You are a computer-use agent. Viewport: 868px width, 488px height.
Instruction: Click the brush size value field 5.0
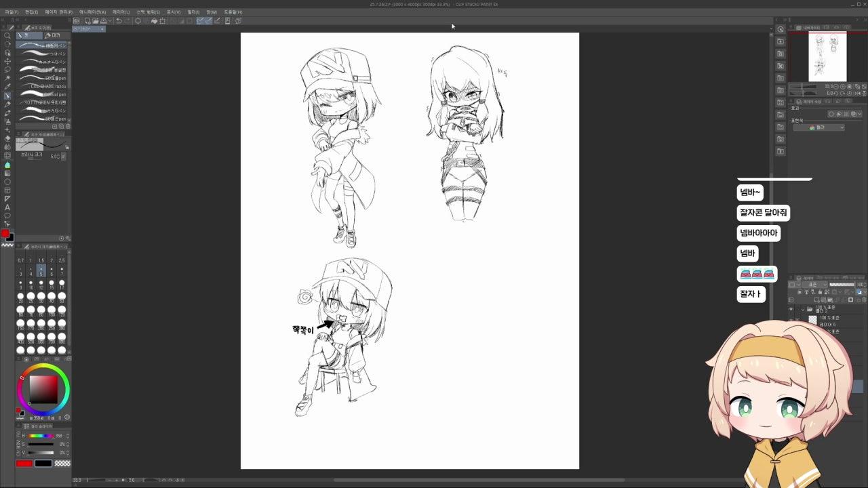[x=54, y=157]
